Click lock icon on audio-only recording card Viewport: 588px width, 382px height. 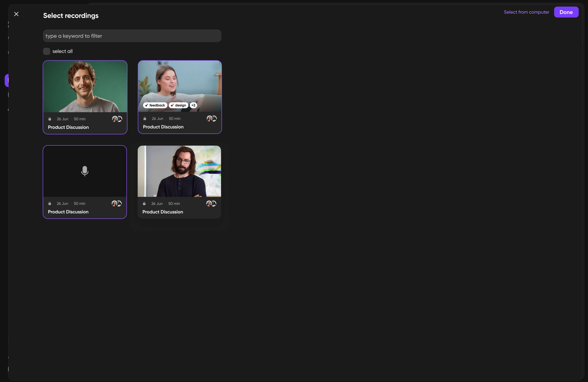tap(50, 204)
